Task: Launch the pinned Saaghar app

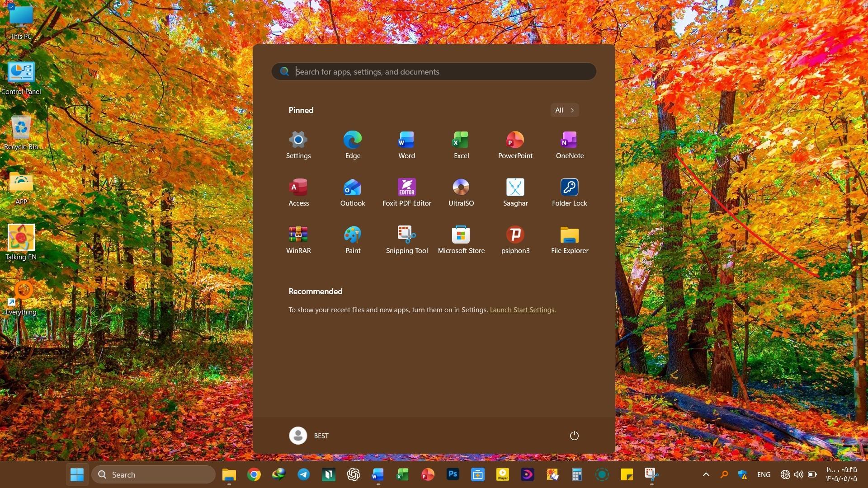Action: pos(515,192)
